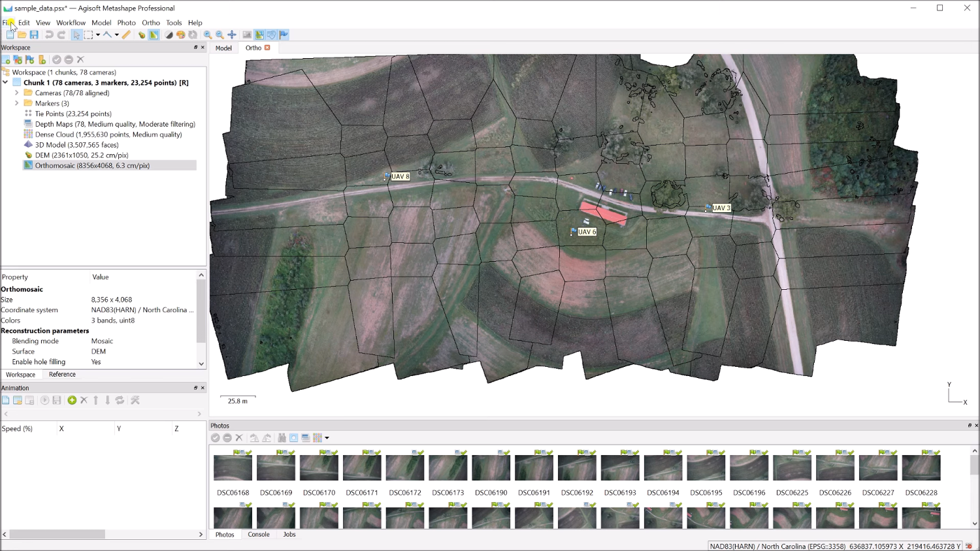Click the Reset view crosshair icon
This screenshot has height=551, width=980.
point(232,35)
